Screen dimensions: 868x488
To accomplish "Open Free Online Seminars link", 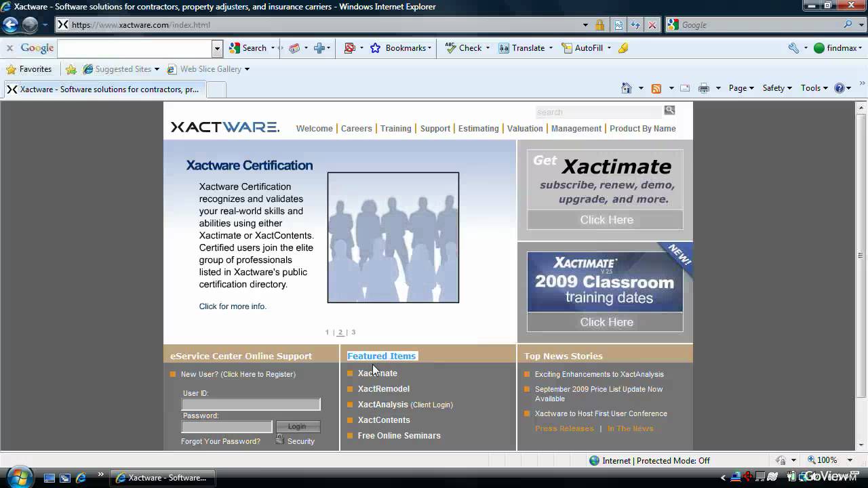I will point(399,436).
